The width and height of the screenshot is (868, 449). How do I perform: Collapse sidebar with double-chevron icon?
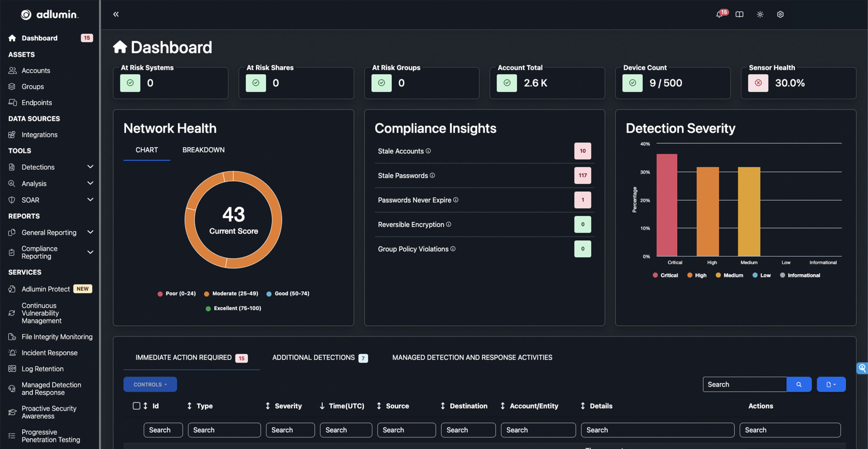[x=116, y=14]
